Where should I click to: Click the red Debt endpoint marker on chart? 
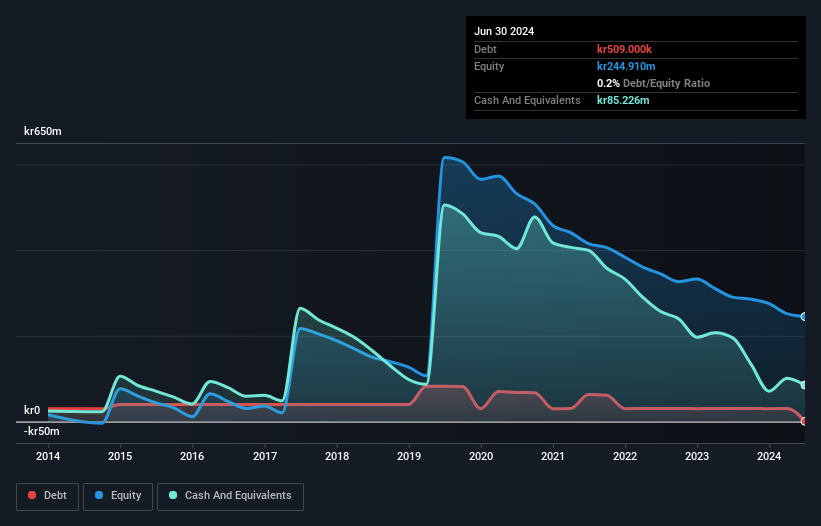(x=803, y=421)
